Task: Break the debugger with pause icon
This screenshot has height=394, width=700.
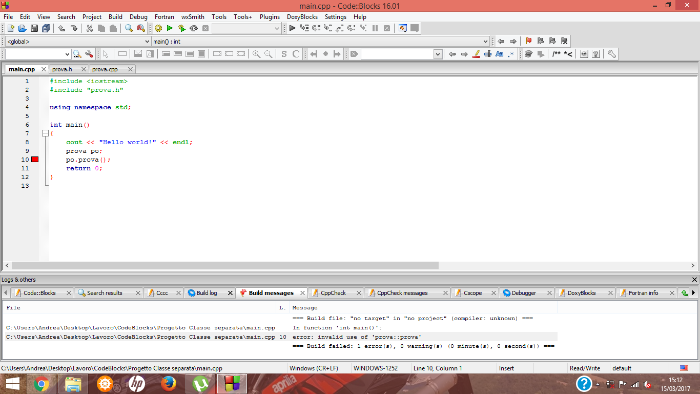Action: coord(375,28)
